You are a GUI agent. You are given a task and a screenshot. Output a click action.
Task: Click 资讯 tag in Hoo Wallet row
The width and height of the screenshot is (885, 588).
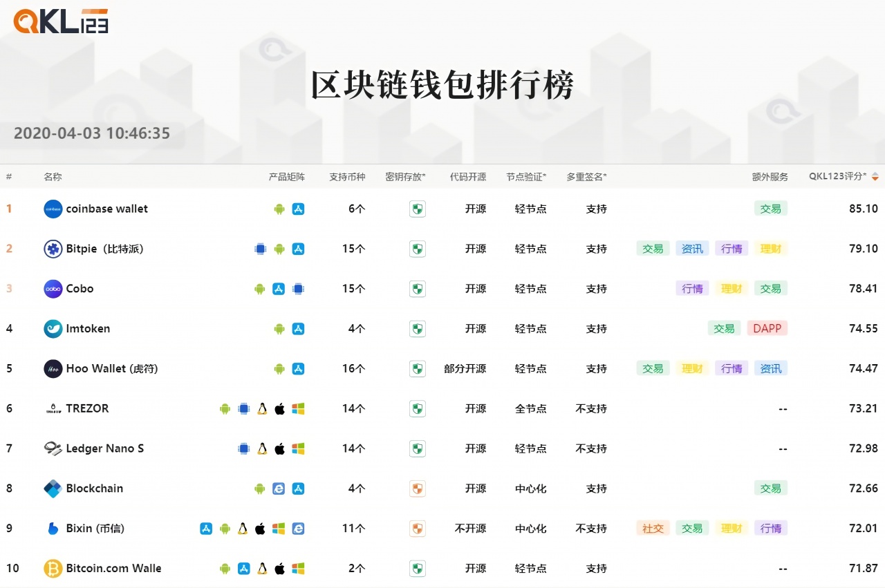[x=771, y=368]
